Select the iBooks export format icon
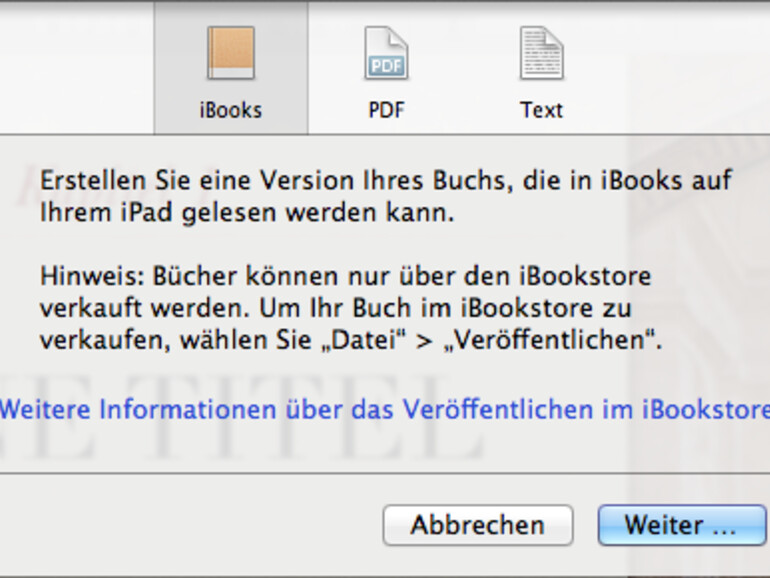Screen dimensions: 770x578 click(x=231, y=53)
